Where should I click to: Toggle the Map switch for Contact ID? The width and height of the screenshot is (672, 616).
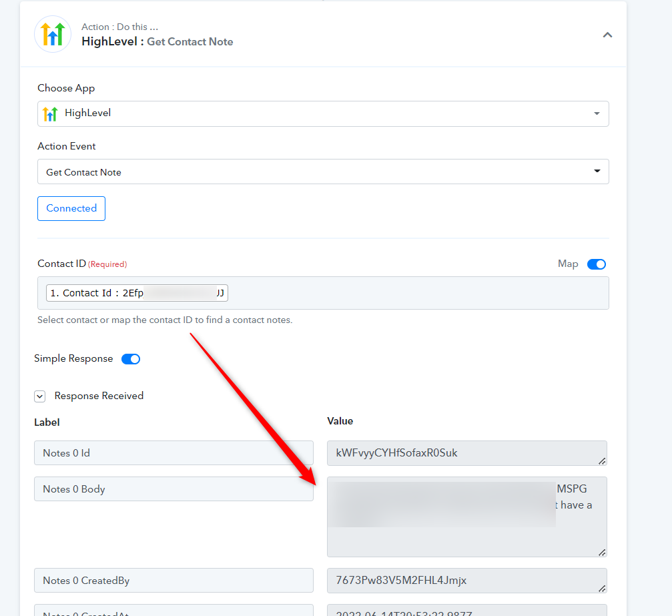point(596,264)
